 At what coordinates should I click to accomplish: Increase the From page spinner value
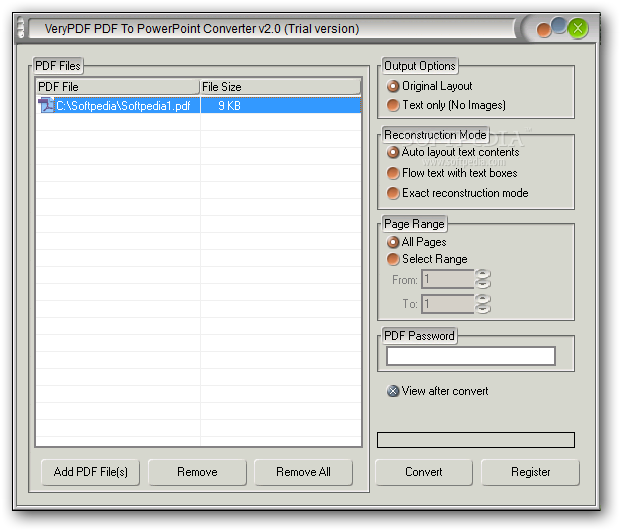pos(483,274)
